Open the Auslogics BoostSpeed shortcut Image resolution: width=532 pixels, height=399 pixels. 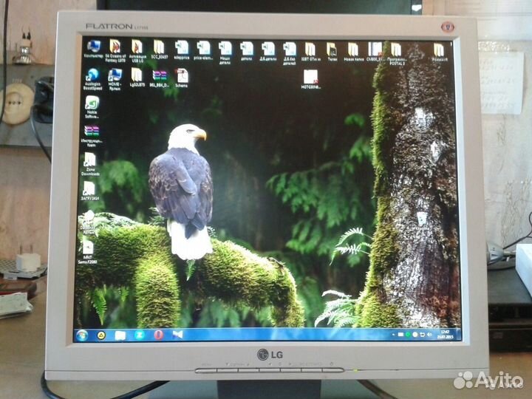93,75
